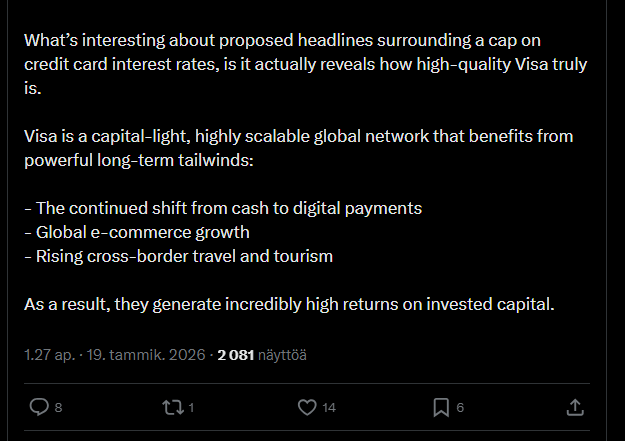
Task: Click the like count showing 14
Action: point(329,408)
